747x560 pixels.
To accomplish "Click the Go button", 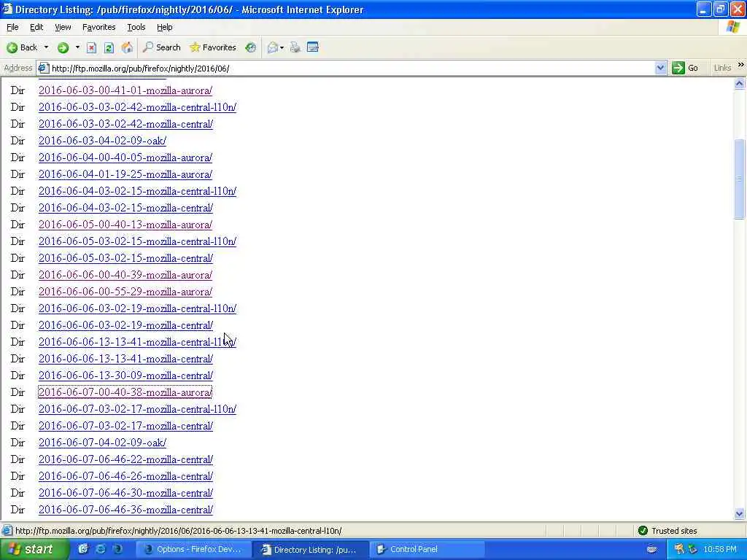I will pos(686,68).
